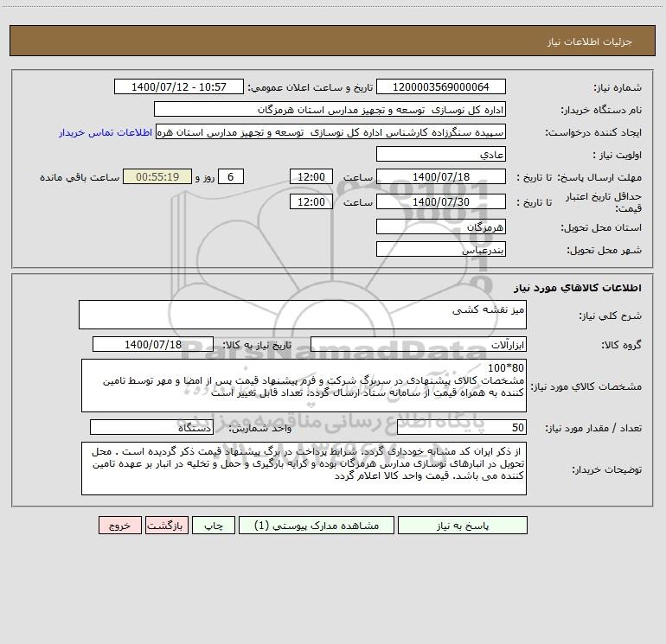Click the header title جزئیات اطلاعات نیاز
666x644 pixels.
pyautogui.click(x=590, y=41)
